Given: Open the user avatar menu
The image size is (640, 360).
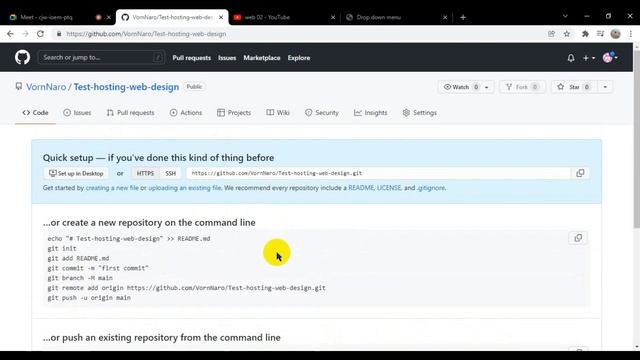Looking at the screenshot, I should 610,58.
